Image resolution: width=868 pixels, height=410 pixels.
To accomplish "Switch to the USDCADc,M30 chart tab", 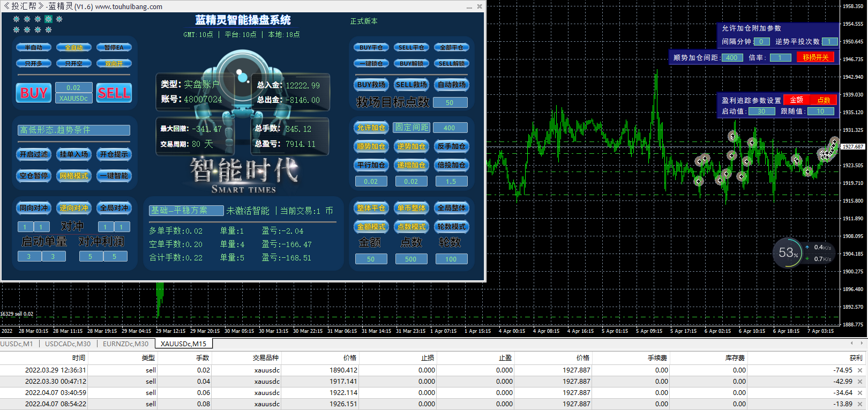I will point(68,344).
